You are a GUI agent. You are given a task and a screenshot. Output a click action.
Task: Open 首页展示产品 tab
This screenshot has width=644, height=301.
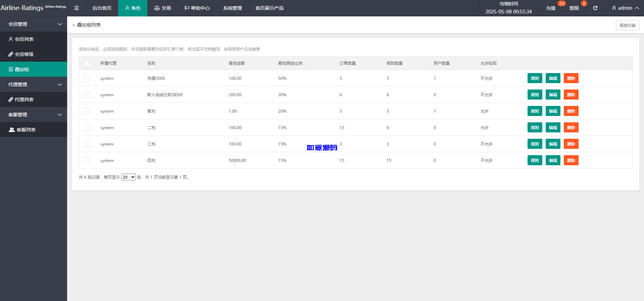269,8
